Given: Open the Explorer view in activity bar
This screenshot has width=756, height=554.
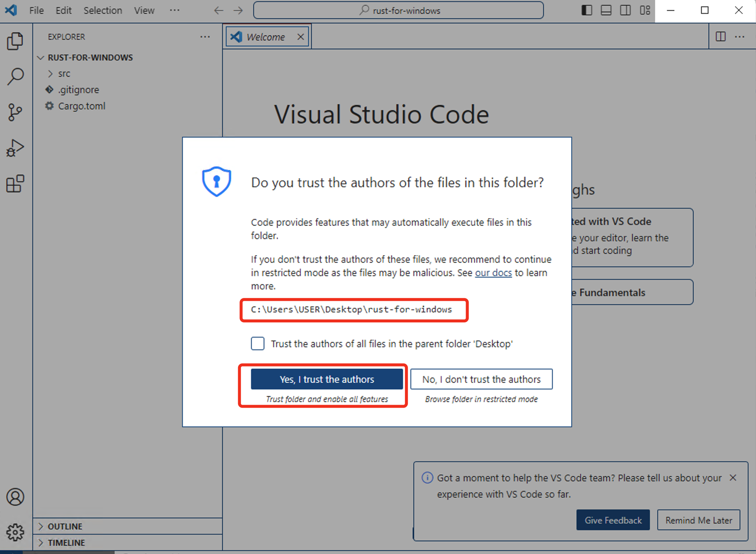Looking at the screenshot, I should click(x=15, y=41).
